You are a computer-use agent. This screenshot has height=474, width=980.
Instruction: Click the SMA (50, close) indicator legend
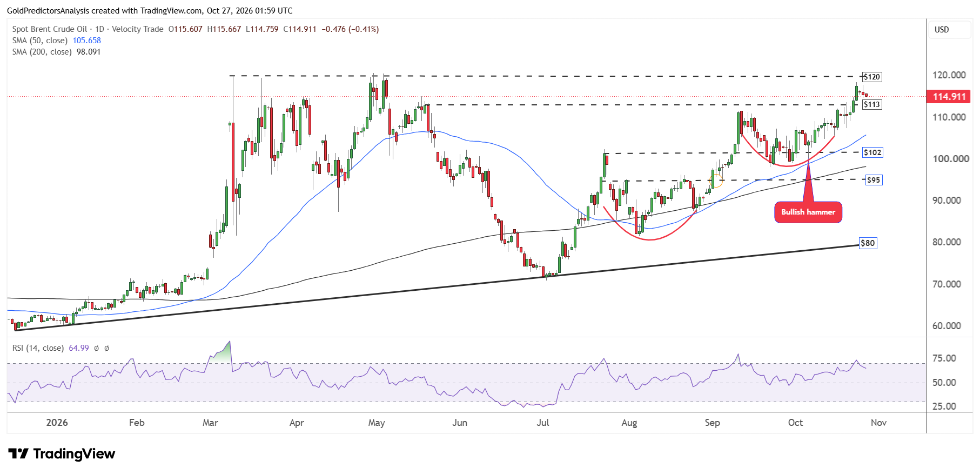coord(40,41)
